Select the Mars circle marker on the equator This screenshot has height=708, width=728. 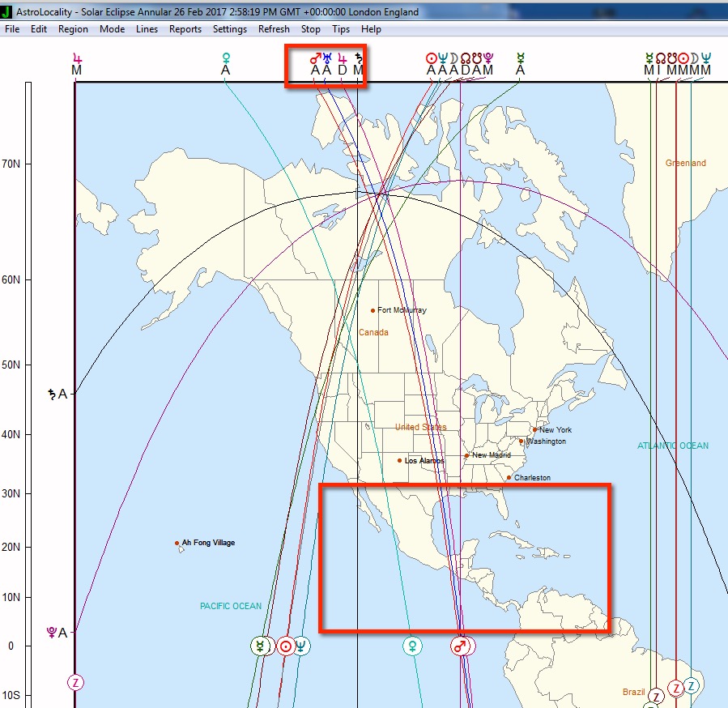pyautogui.click(x=460, y=646)
